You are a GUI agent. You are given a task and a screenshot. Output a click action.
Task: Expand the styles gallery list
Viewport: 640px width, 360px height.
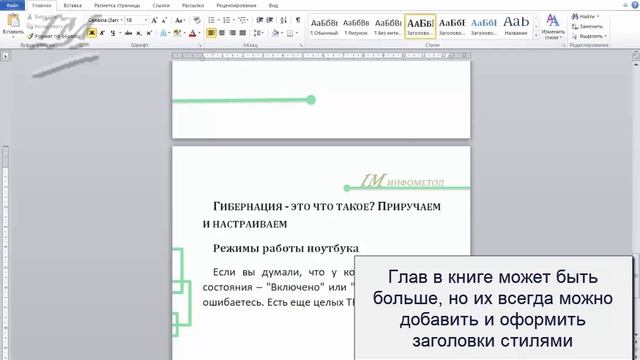pyautogui.click(x=536, y=36)
